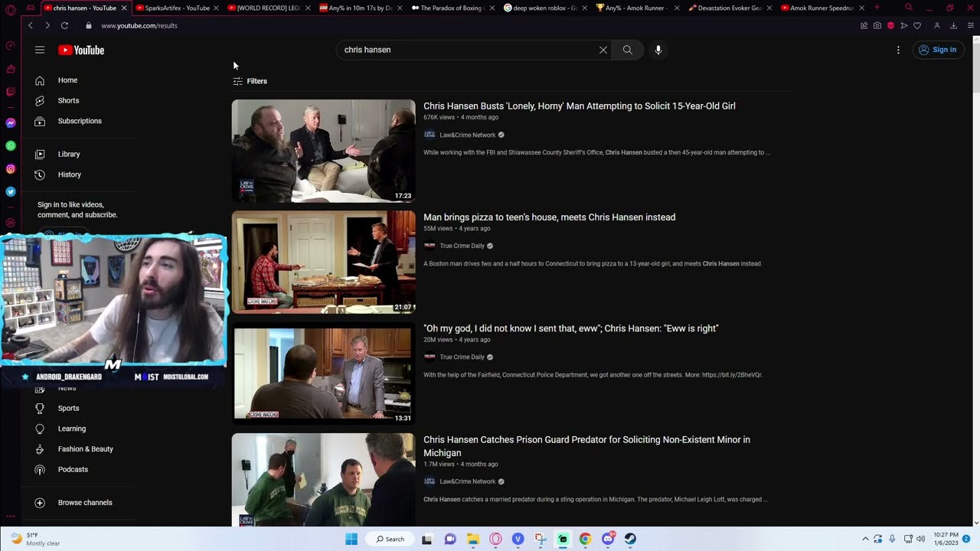
Task: Open the Shorts sidebar item
Action: tap(68, 100)
